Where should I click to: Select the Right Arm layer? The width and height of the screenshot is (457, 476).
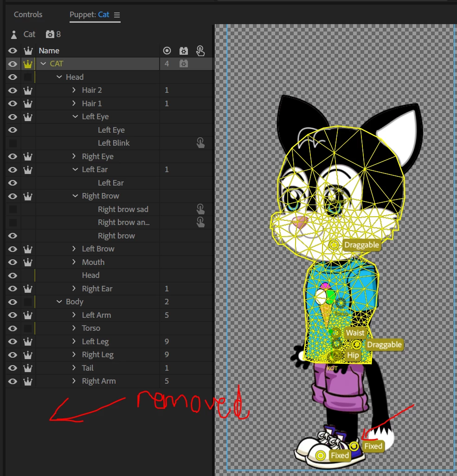click(x=99, y=381)
